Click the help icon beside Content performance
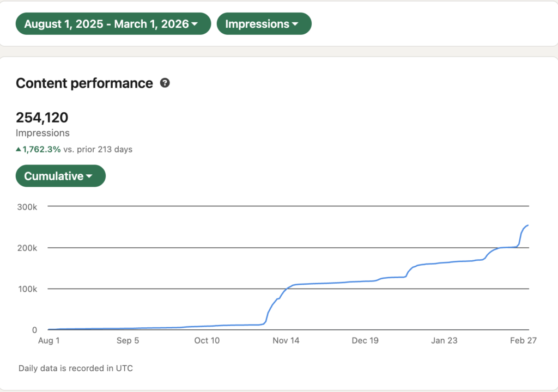 [x=165, y=83]
